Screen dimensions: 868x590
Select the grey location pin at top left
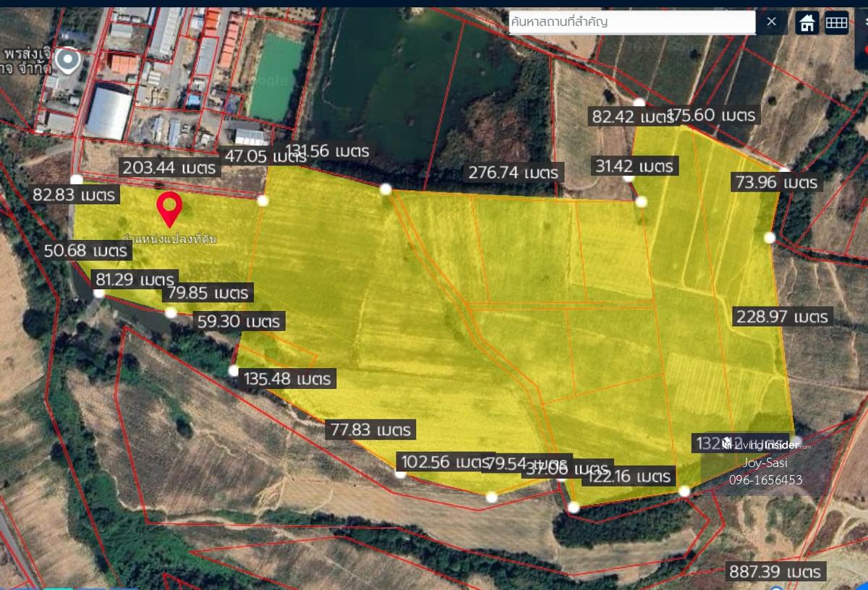tap(69, 61)
